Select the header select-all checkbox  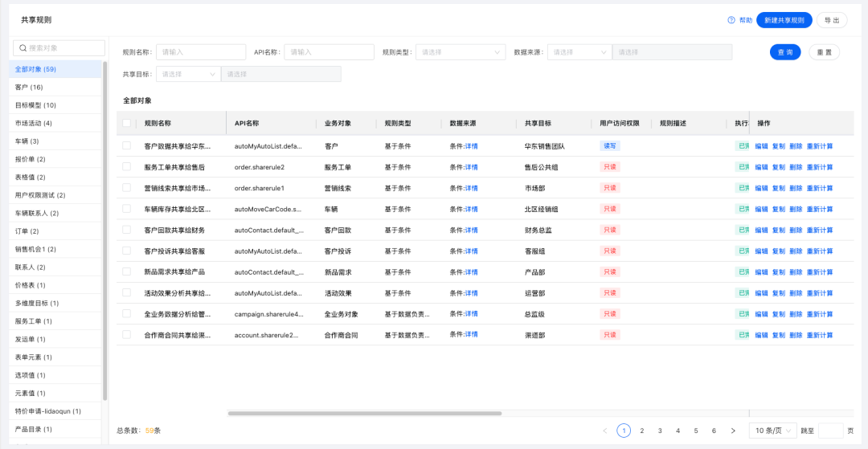126,123
